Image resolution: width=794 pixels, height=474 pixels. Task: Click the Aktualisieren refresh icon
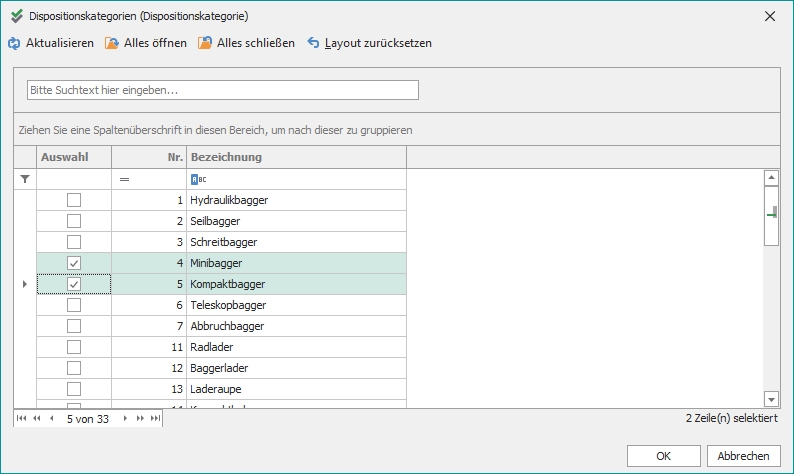coord(14,44)
